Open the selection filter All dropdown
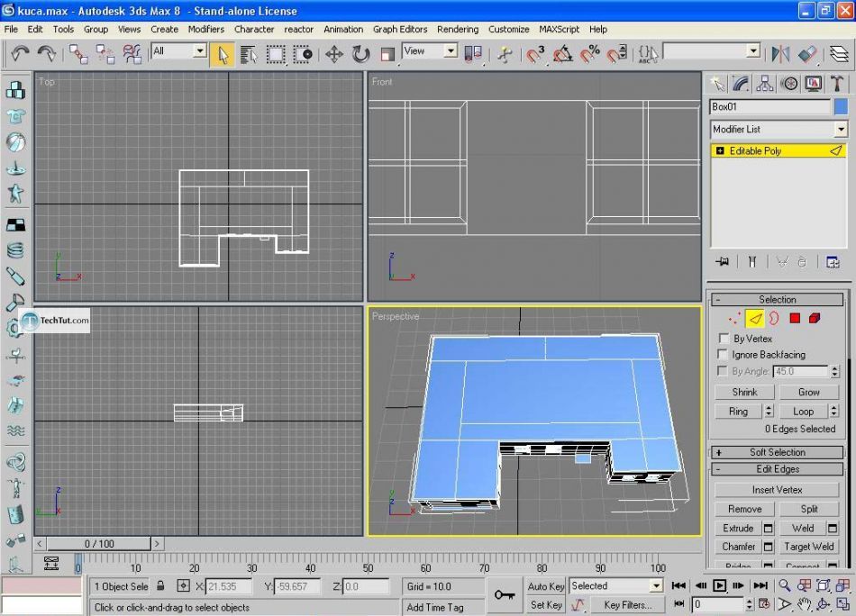856x616 pixels. click(200, 50)
